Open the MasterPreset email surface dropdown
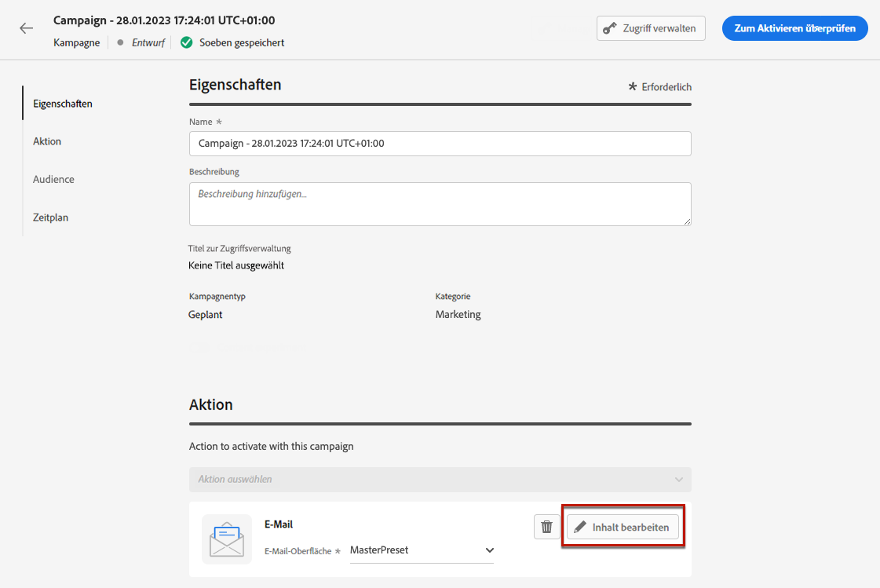 coord(421,550)
